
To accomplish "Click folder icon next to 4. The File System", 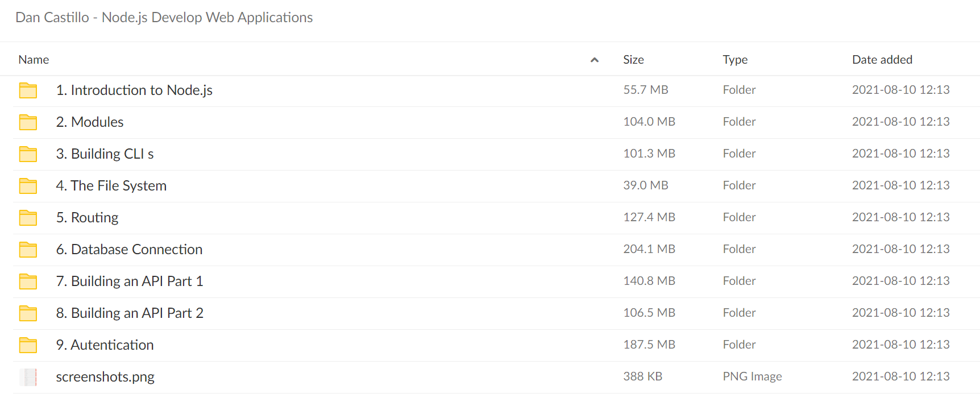I will [28, 186].
